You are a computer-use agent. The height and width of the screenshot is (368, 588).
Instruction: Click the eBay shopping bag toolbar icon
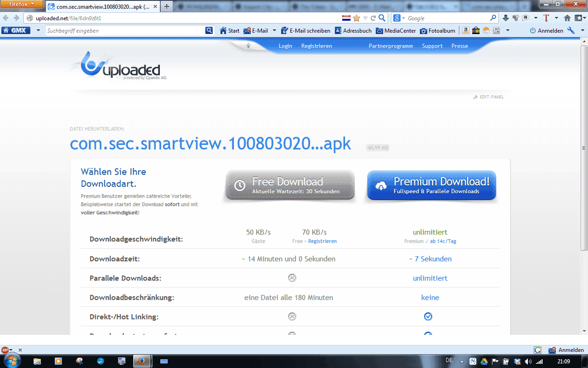pos(476,30)
